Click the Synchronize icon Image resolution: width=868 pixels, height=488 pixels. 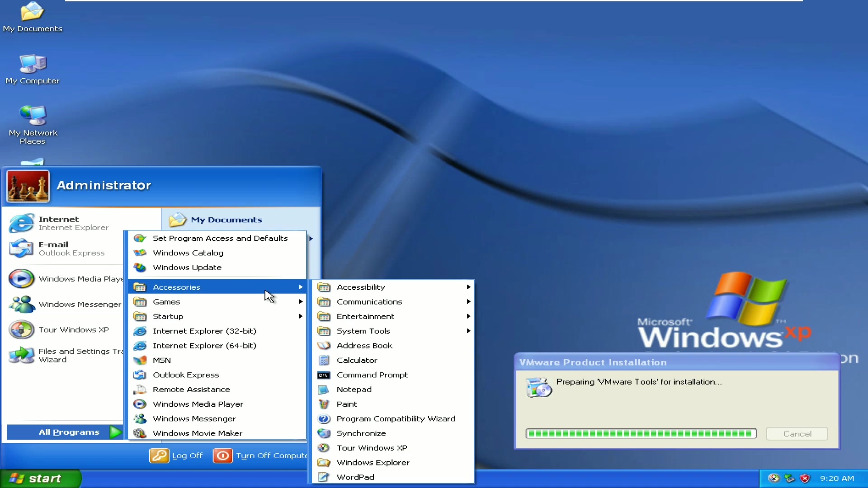click(324, 433)
